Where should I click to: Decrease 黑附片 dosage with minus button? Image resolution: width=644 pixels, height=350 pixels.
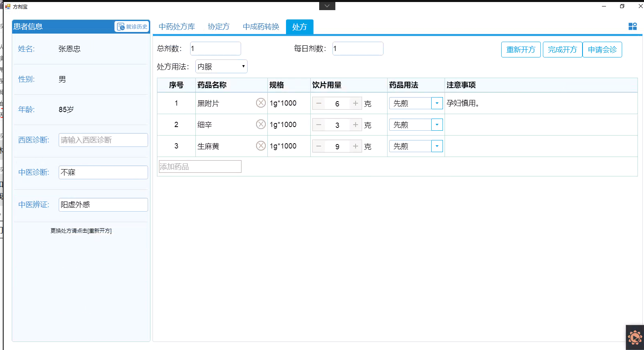point(319,103)
